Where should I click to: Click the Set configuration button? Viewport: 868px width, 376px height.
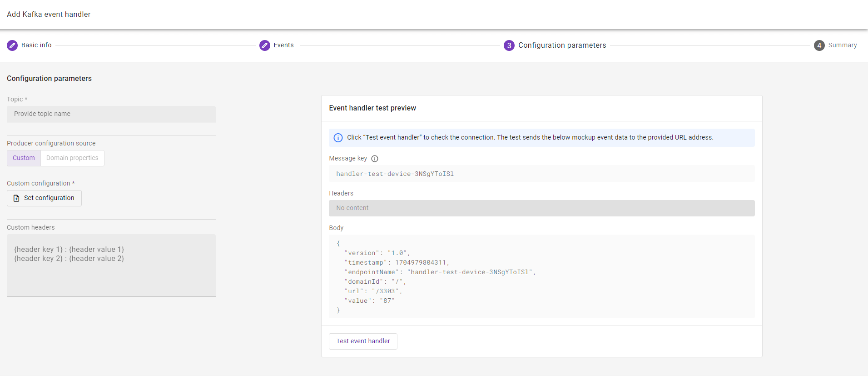44,198
